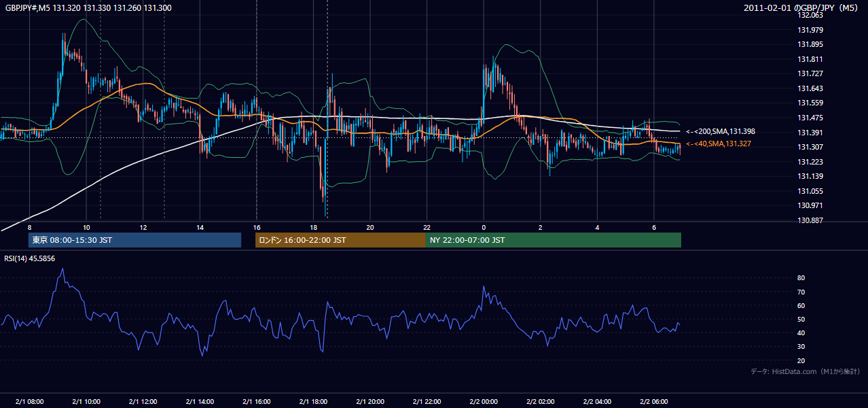Click price axis value 131.895

click(810, 45)
